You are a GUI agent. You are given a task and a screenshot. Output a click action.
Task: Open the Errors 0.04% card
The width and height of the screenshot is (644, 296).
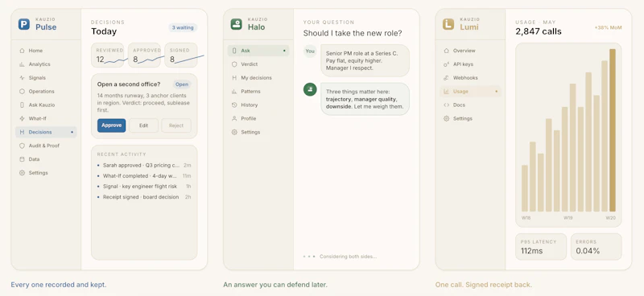point(597,247)
